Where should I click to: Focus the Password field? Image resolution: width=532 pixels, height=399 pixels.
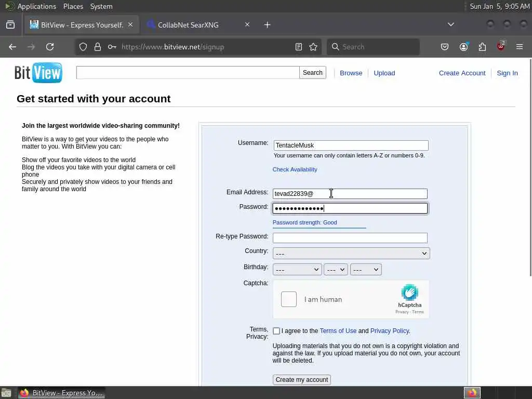click(x=350, y=208)
